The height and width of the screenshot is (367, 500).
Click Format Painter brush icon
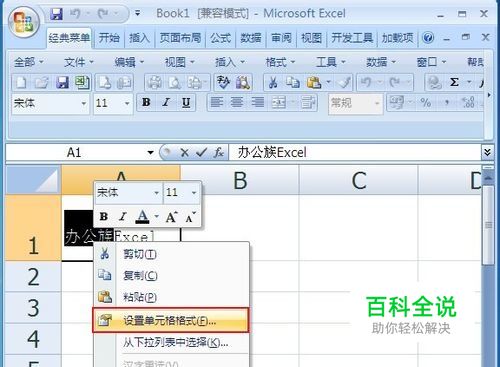(x=345, y=82)
